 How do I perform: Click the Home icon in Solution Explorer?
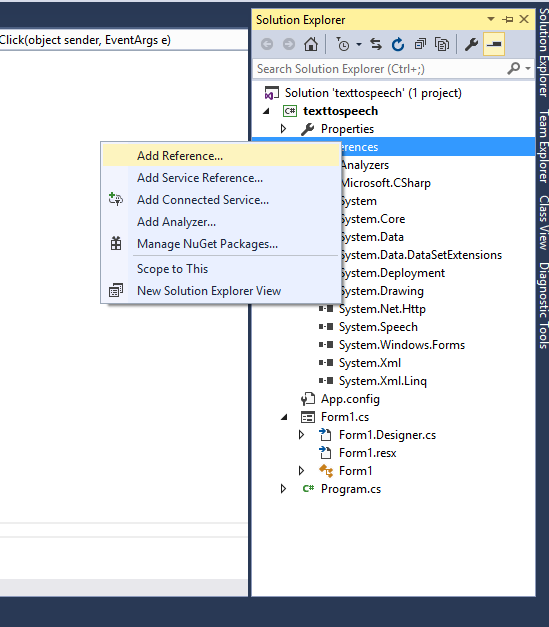click(x=311, y=44)
